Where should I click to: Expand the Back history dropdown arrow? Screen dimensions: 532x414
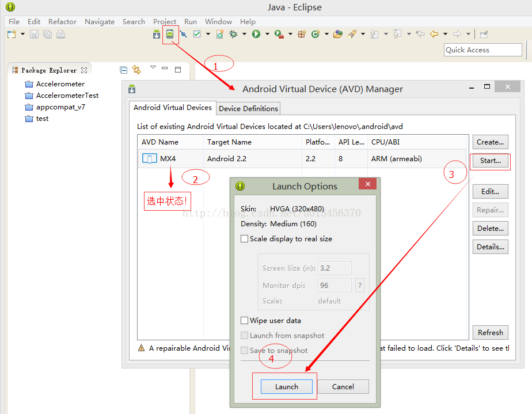pos(446,34)
